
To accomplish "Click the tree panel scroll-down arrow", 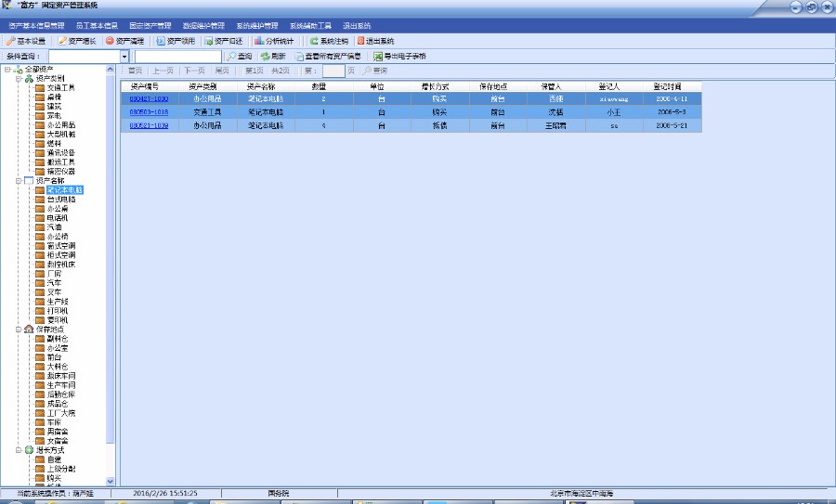I will 111,481.
